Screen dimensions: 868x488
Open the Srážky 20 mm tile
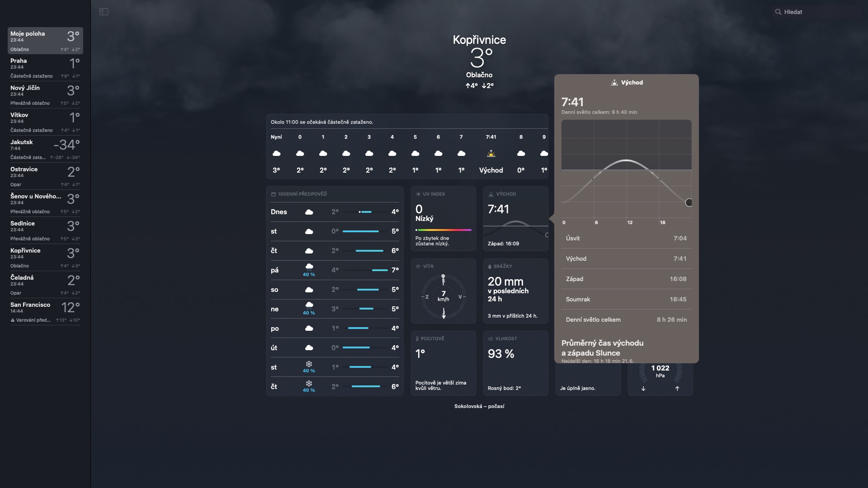[x=515, y=291]
